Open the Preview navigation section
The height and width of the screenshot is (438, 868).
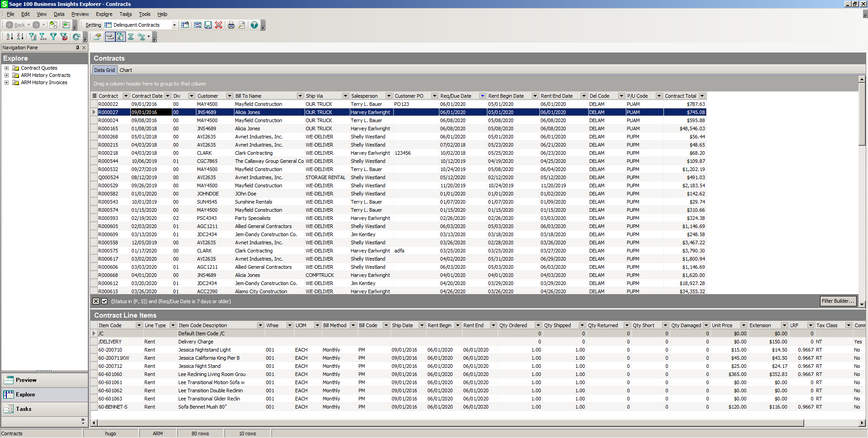click(44, 380)
